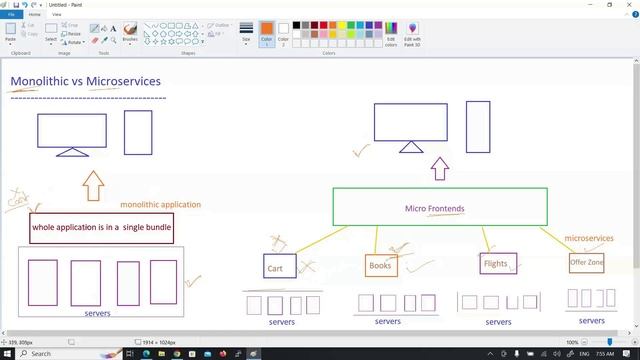Viewport: 640px width, 360px height.
Task: Click the zoom out minus button
Action: point(584,342)
